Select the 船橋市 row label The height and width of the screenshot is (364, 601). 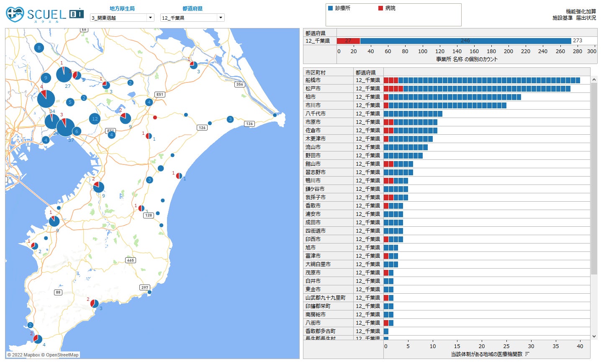(313, 80)
